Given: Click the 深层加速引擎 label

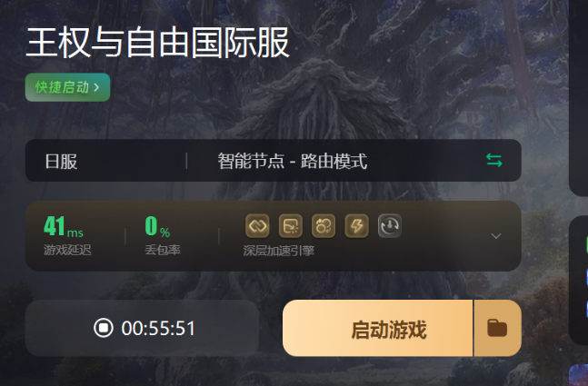Looking at the screenshot, I should 279,251.
